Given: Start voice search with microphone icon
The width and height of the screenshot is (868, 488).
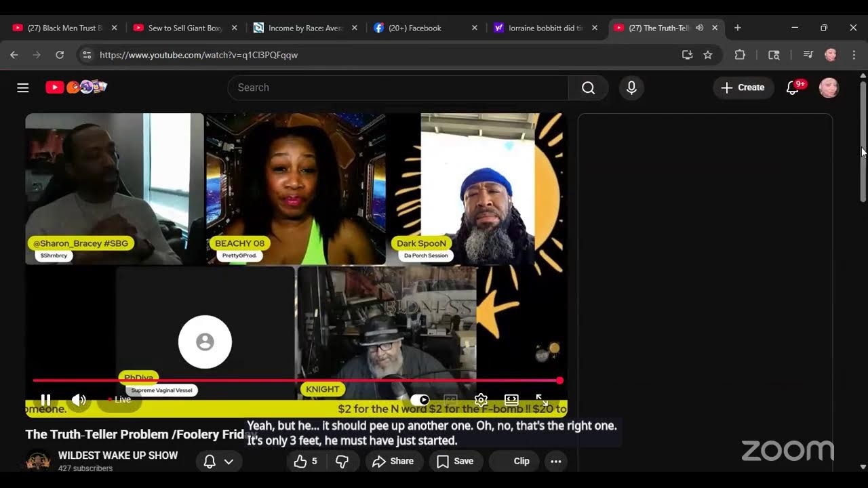Looking at the screenshot, I should click(x=631, y=87).
